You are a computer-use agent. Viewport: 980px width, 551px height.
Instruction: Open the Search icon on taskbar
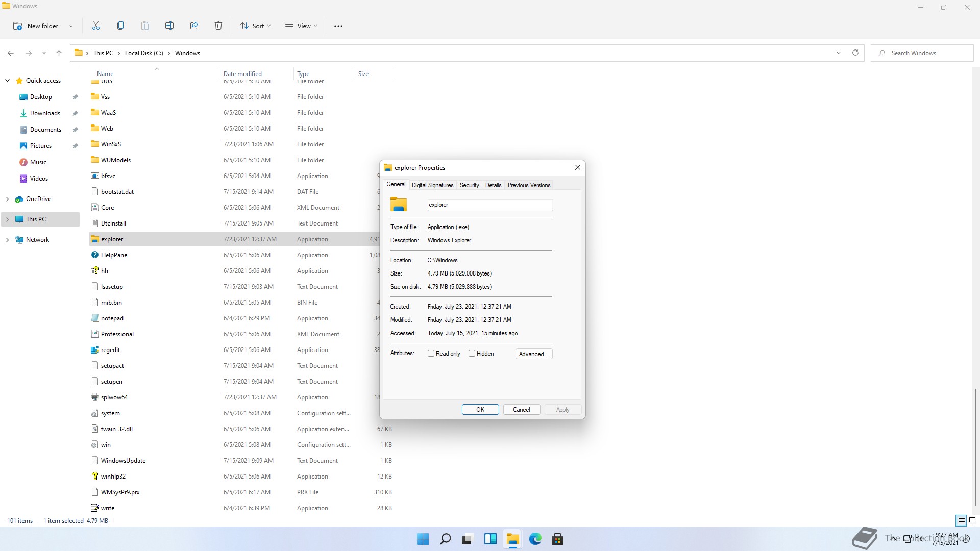446,539
